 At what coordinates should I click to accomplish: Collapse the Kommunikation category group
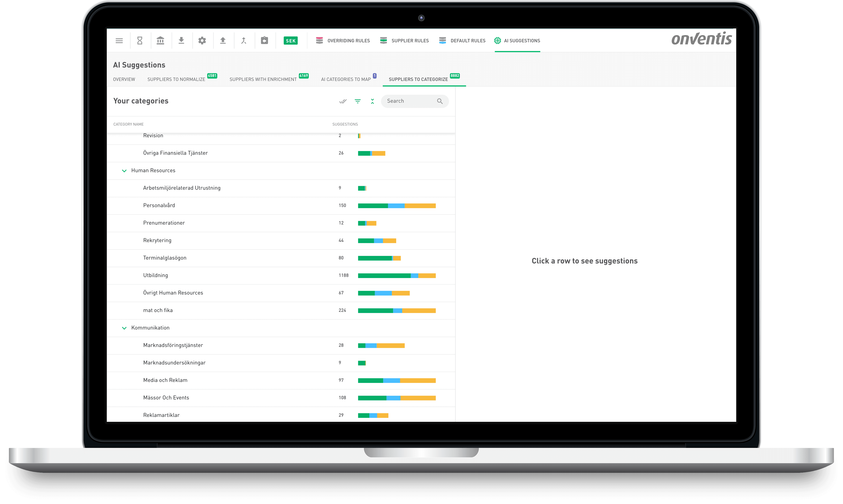[x=124, y=328]
